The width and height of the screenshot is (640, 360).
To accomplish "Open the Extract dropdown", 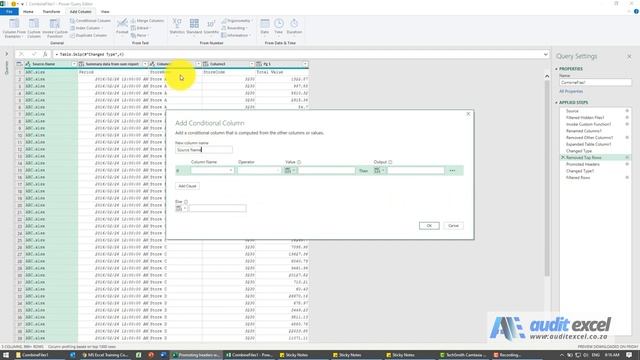I will 140,28.
